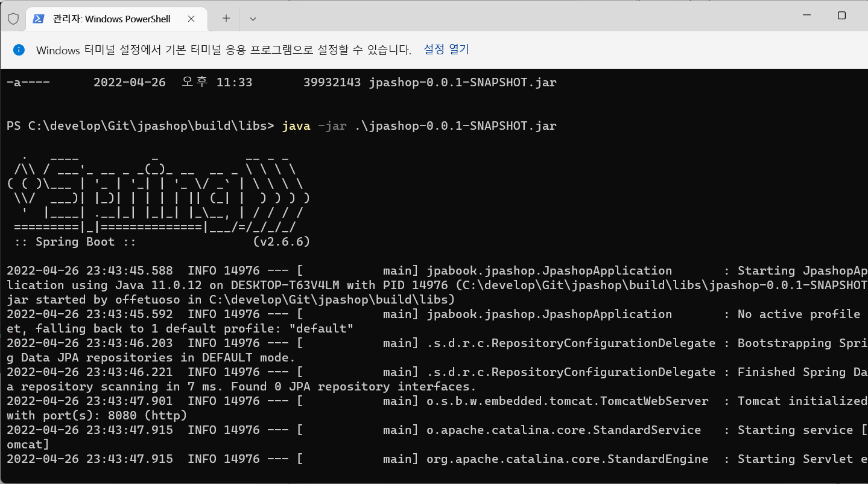Click the -jar parameter in the command

tap(332, 126)
